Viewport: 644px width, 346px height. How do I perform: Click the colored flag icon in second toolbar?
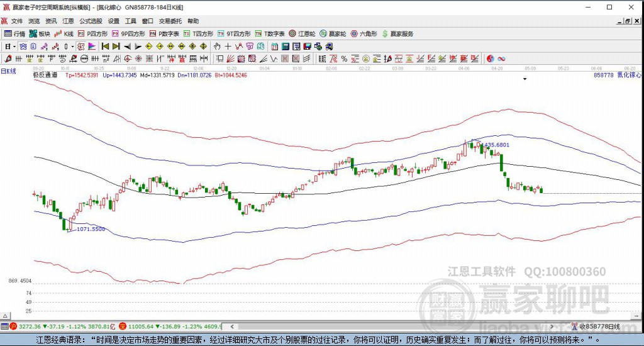[x=92, y=47]
